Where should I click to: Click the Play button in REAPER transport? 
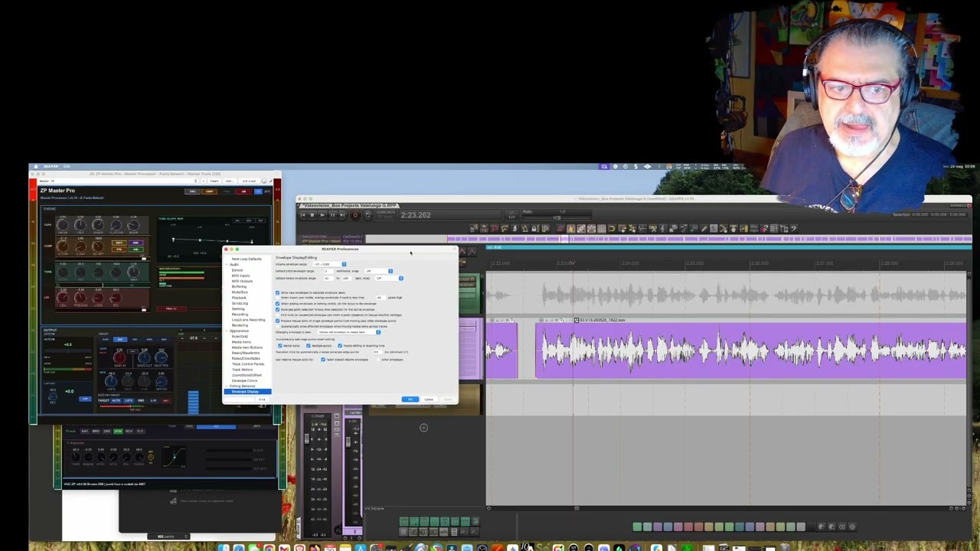322,215
